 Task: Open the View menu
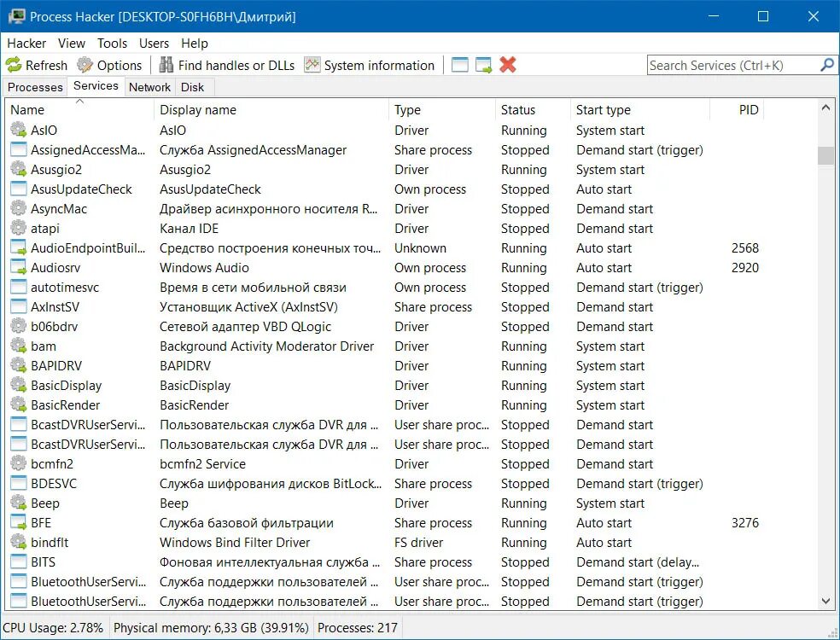coord(71,44)
